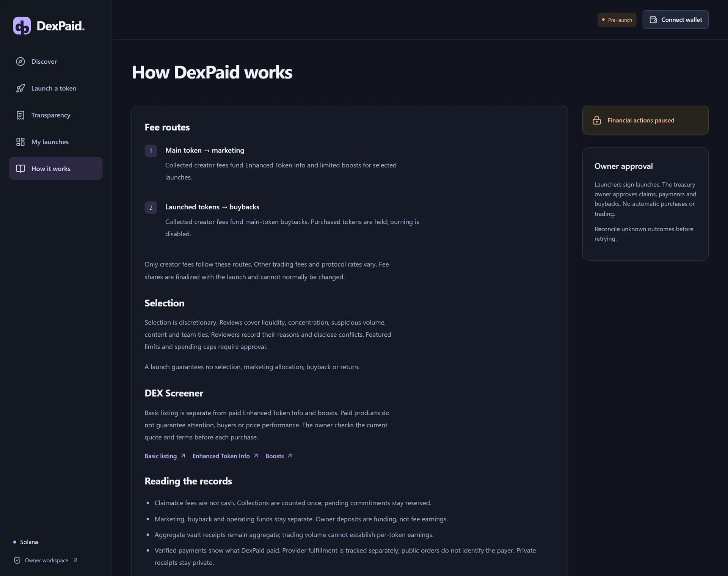Click the Financial actions paused banner
Screen dimensions: 728x576
coord(645,120)
